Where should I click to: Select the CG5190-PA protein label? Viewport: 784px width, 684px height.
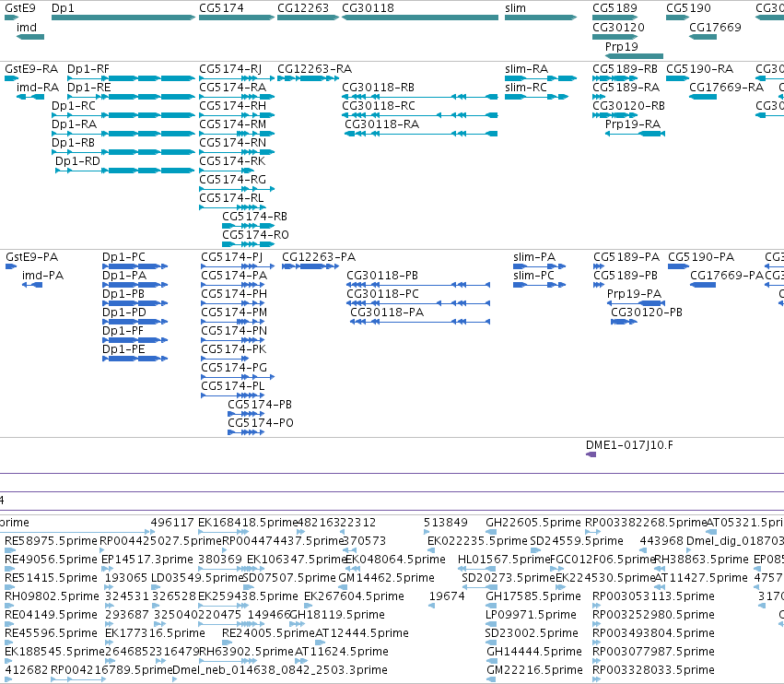click(x=701, y=256)
